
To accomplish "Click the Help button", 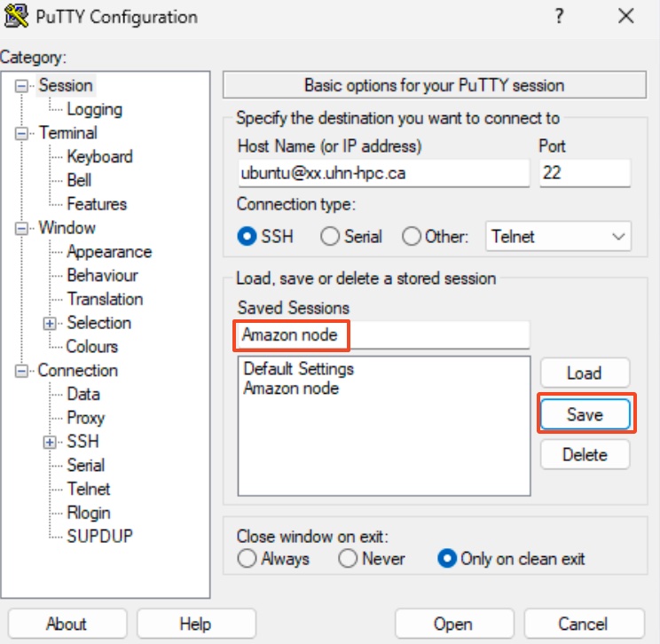I will pyautogui.click(x=196, y=624).
